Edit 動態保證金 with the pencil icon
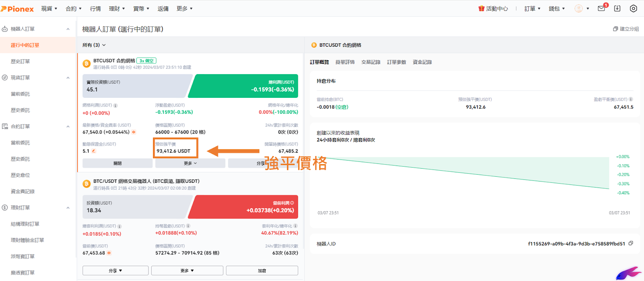The width and height of the screenshot is (644, 281). (94, 151)
